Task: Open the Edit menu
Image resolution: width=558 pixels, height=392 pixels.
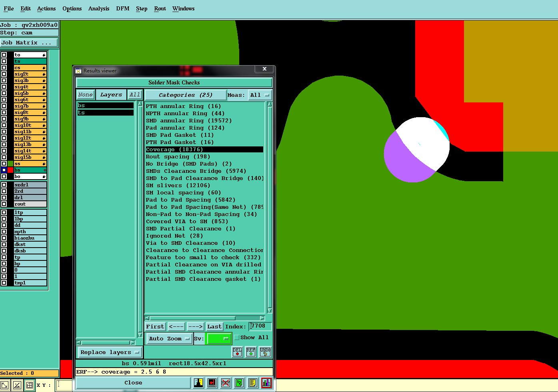Action: [x=26, y=8]
